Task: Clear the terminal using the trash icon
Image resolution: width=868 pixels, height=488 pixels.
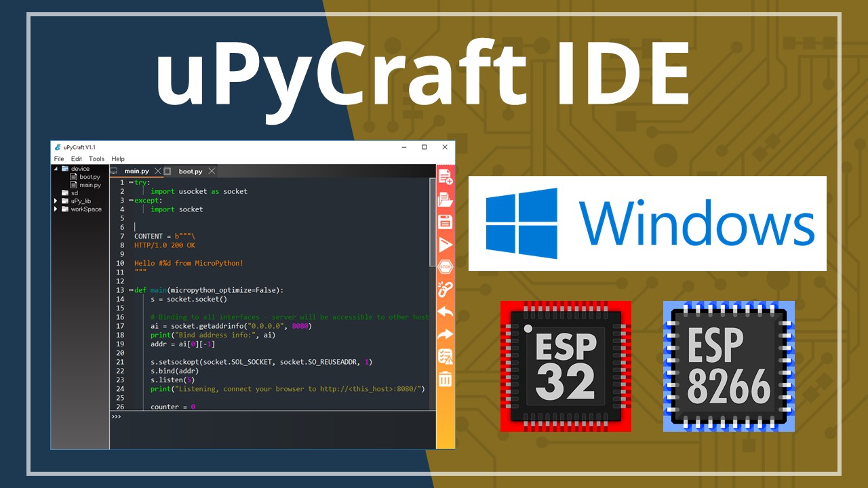Action: 444,380
